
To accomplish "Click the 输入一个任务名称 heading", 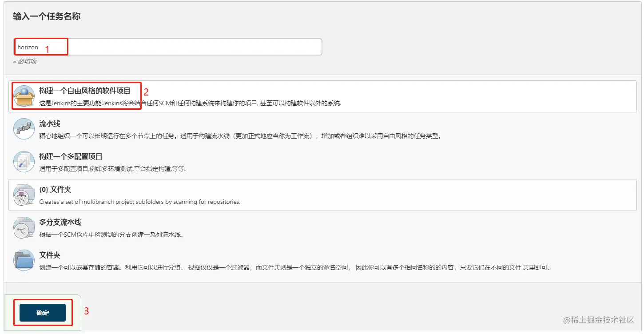I will pos(47,16).
